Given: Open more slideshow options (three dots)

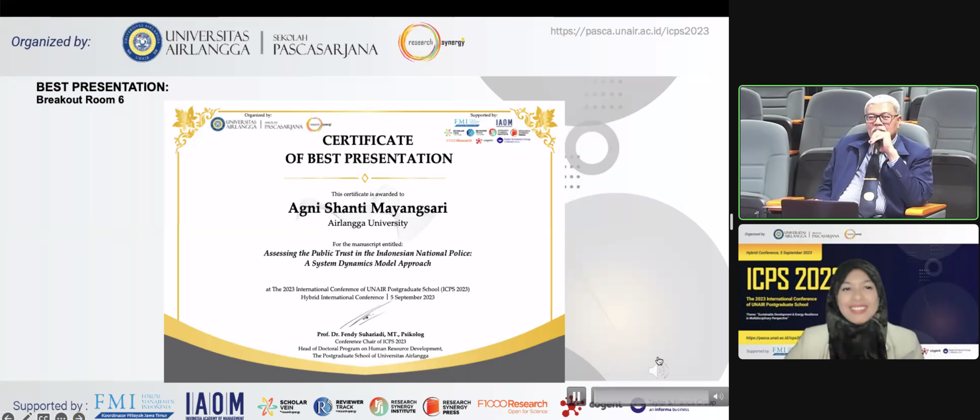Looking at the screenshot, I should pyautogui.click(x=61, y=417).
